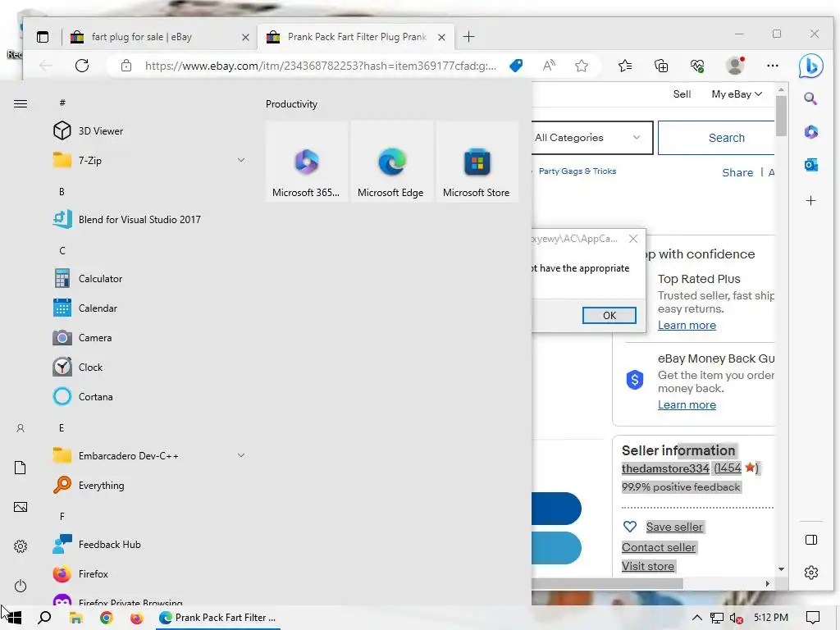840x630 pixels.
Task: Click the Edge profile avatar
Action: (735, 66)
